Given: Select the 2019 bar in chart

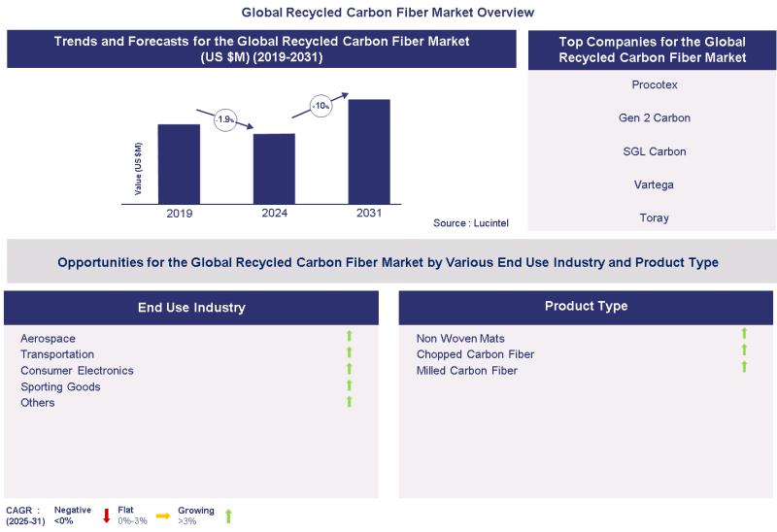Looking at the screenshot, I should 179,163.
